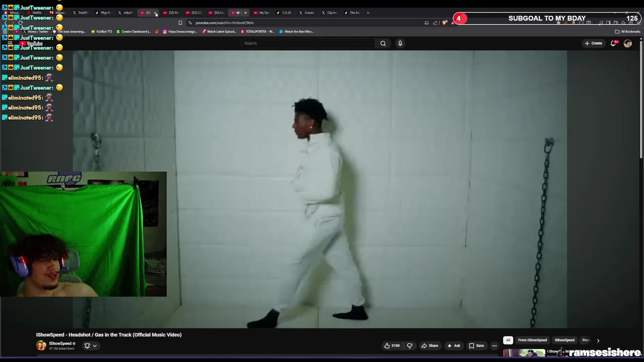The width and height of the screenshot is (644, 362).
Task: View site information icon beside URL
Action: tap(190, 23)
